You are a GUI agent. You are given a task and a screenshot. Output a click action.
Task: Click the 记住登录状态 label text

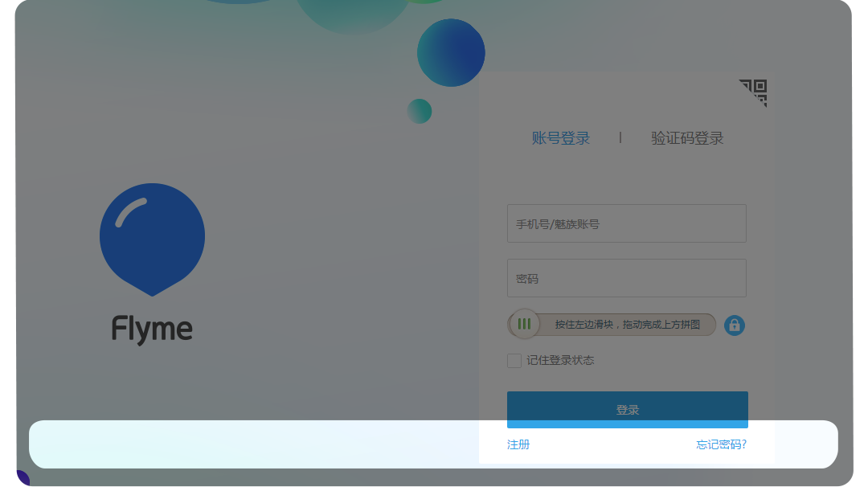pos(560,361)
